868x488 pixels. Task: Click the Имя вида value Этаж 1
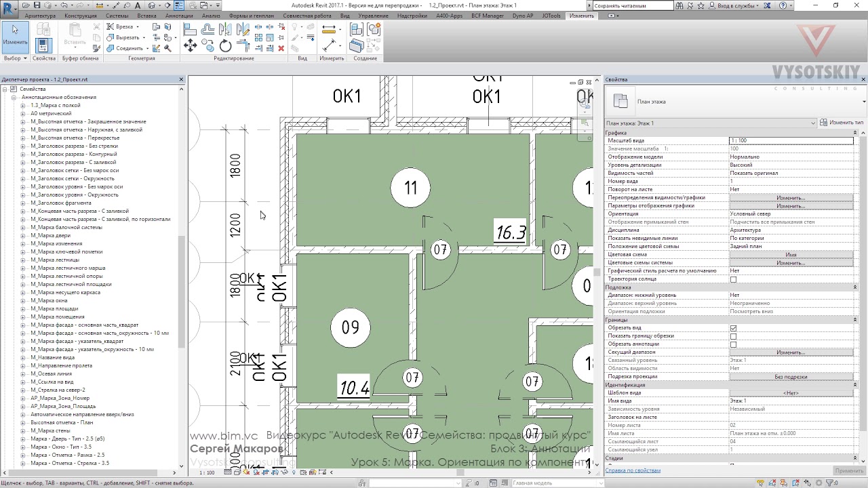coord(791,401)
